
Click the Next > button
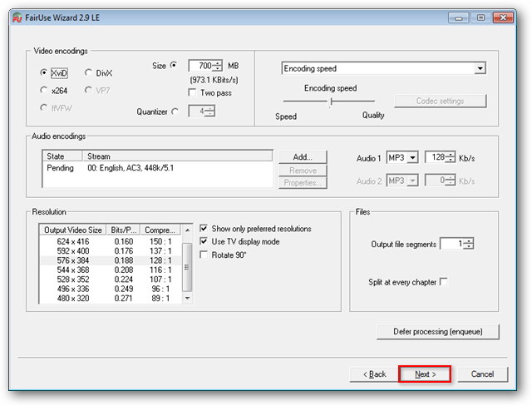(425, 374)
